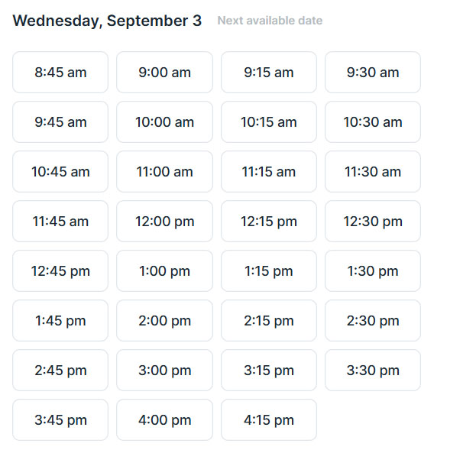
Task: Pick the 2:15 pm appointment slot
Action: click(x=269, y=321)
